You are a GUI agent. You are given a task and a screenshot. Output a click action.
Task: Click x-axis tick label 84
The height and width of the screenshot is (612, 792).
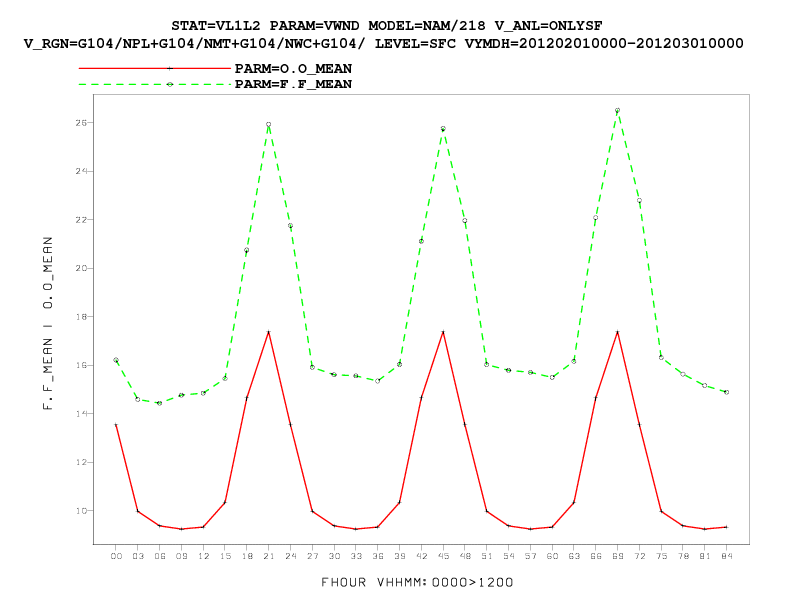726,556
